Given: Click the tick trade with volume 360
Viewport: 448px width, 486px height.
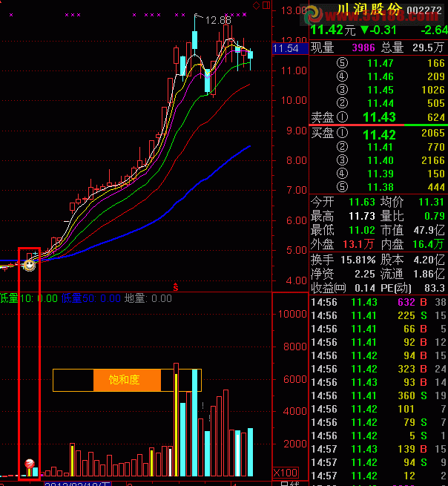Looking at the screenshot, I should pos(378,395).
